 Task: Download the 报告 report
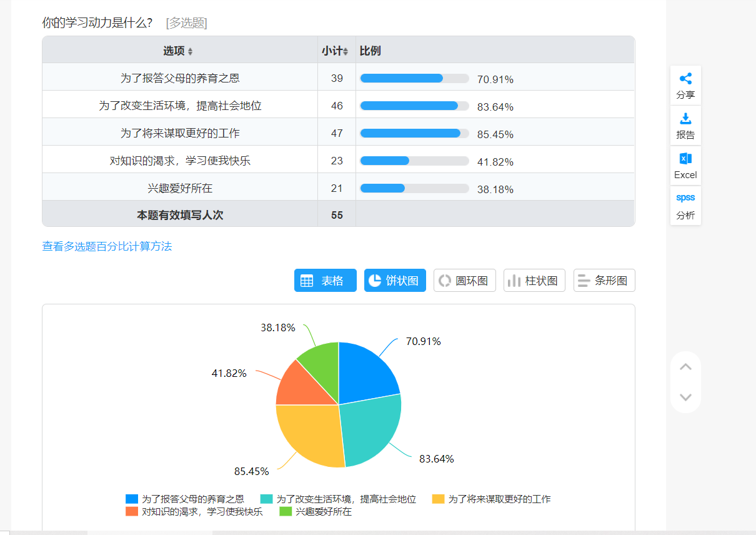click(685, 126)
